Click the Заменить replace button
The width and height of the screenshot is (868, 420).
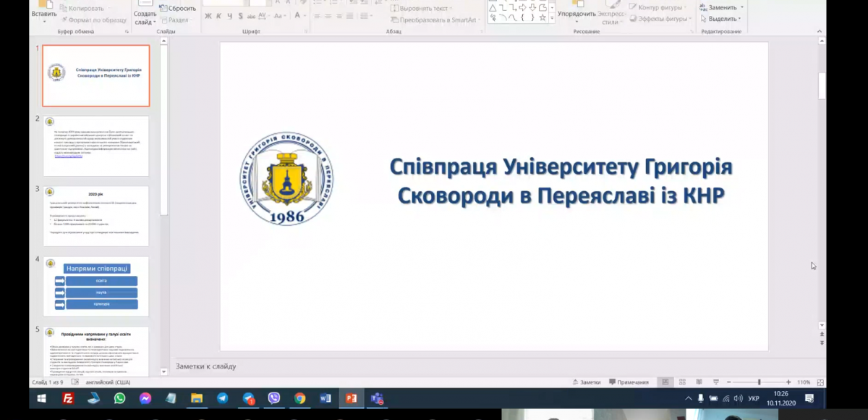[x=718, y=7]
